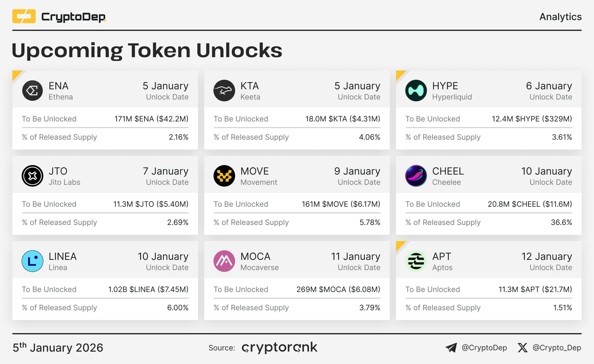594x364 pixels.
Task: Click the Jito Labs JTO icon
Action: [x=32, y=176]
